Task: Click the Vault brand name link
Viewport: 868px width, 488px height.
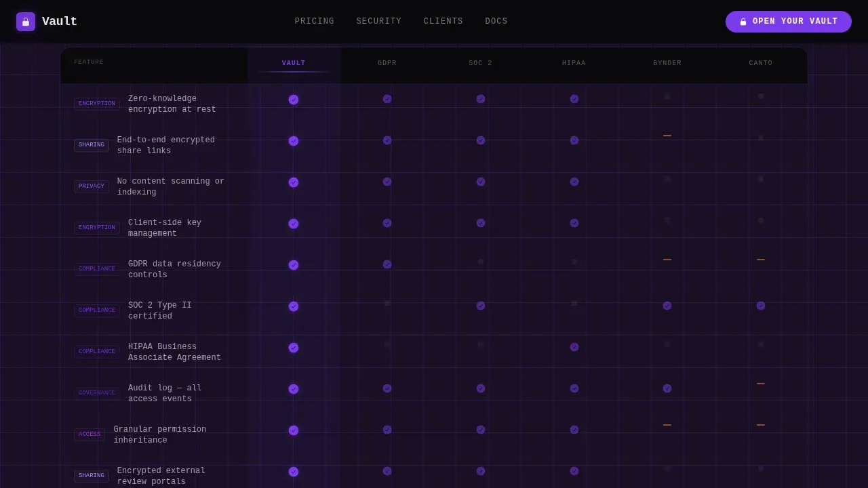Action: click(x=60, y=22)
